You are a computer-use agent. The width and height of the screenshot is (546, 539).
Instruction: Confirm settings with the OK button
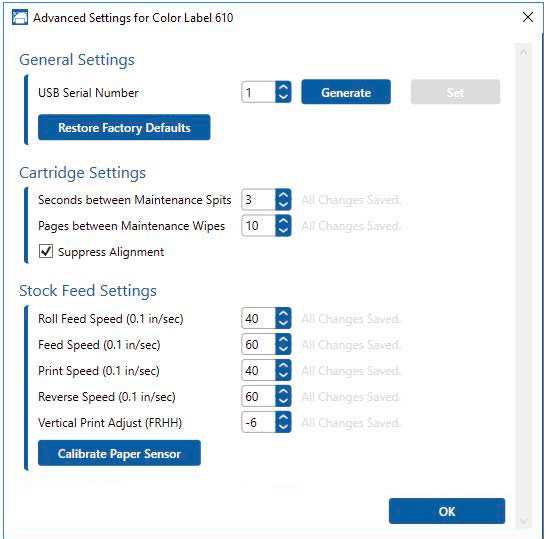(447, 511)
